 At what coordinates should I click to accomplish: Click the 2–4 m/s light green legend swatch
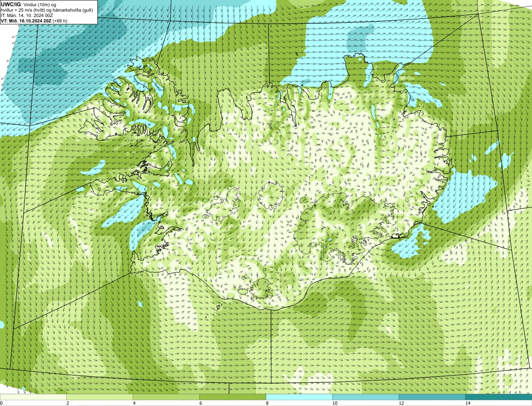pyautogui.click(x=100, y=397)
